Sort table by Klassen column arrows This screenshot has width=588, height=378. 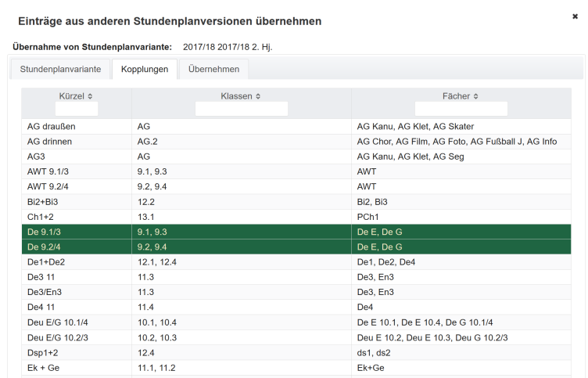tap(259, 95)
